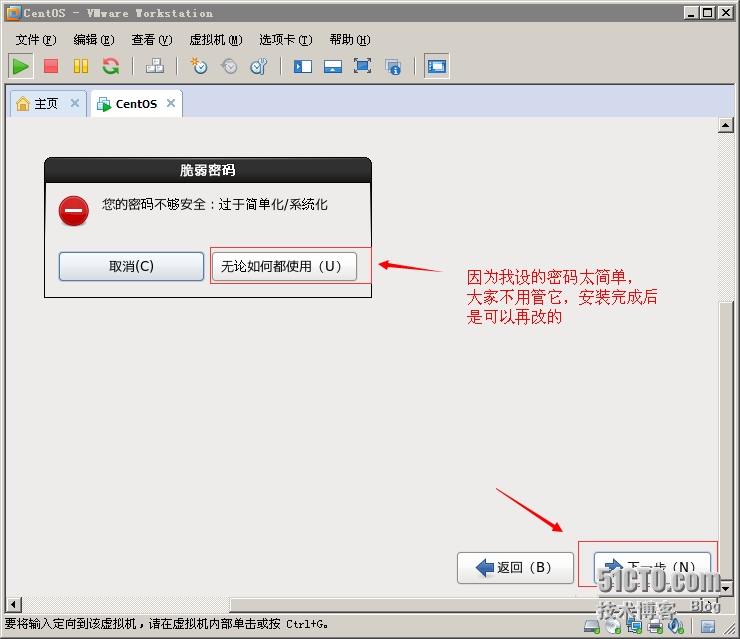Open the 虚拟机(M) menu
Image resolution: width=740 pixels, height=639 pixels.
(x=216, y=40)
